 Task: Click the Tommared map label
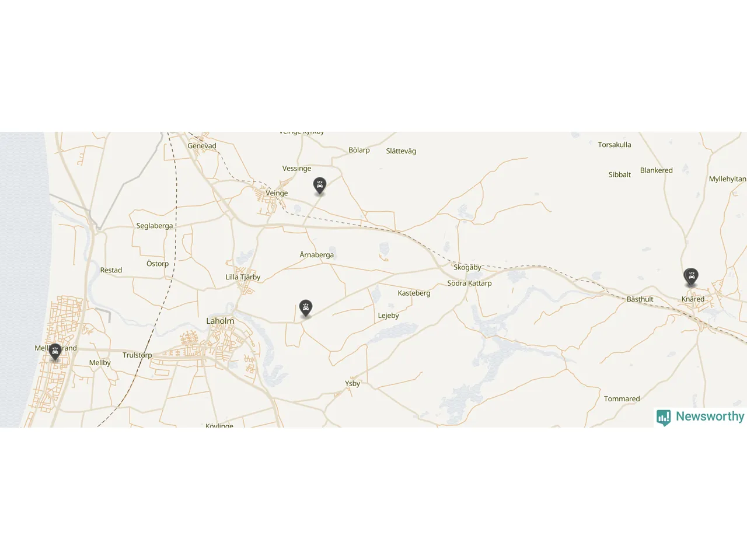click(x=622, y=399)
